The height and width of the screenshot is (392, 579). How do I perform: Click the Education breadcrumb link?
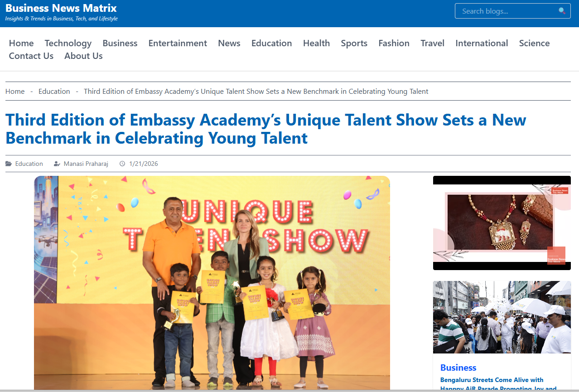pyautogui.click(x=54, y=91)
